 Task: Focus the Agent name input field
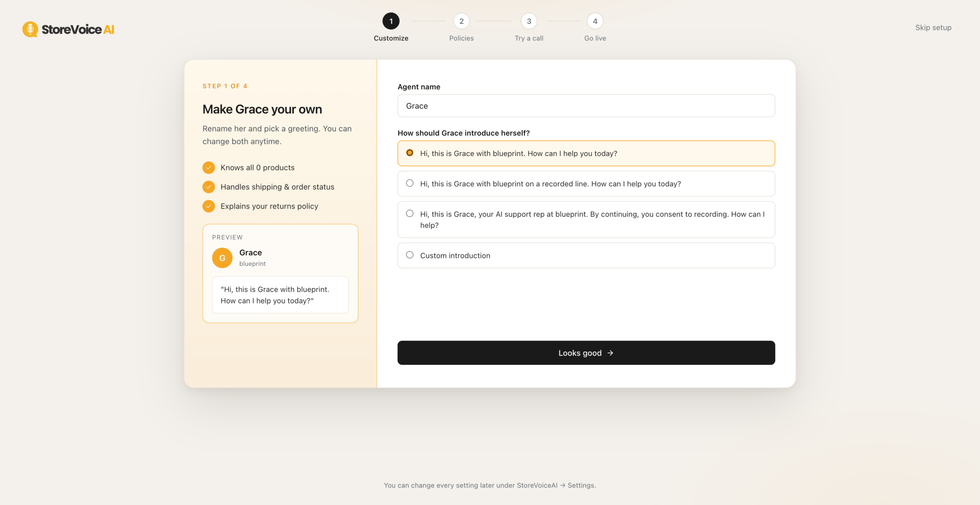click(x=586, y=106)
